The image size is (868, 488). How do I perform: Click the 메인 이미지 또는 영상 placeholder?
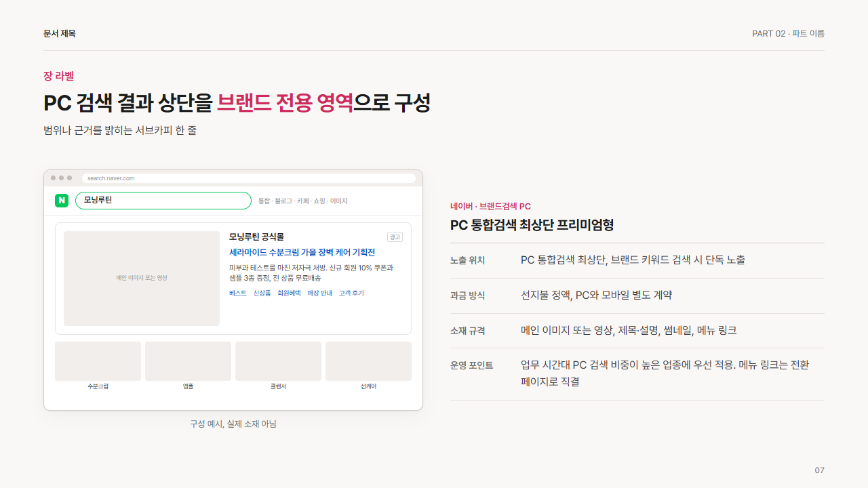(x=142, y=279)
